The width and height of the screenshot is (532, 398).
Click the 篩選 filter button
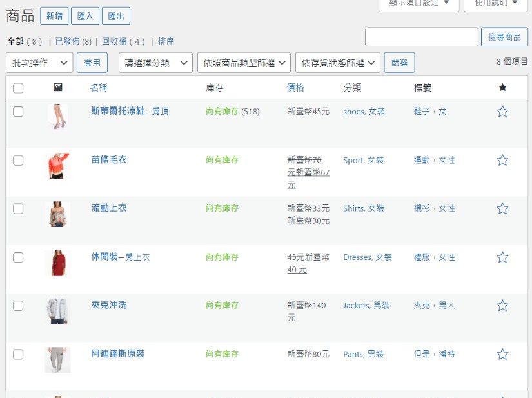click(x=399, y=63)
